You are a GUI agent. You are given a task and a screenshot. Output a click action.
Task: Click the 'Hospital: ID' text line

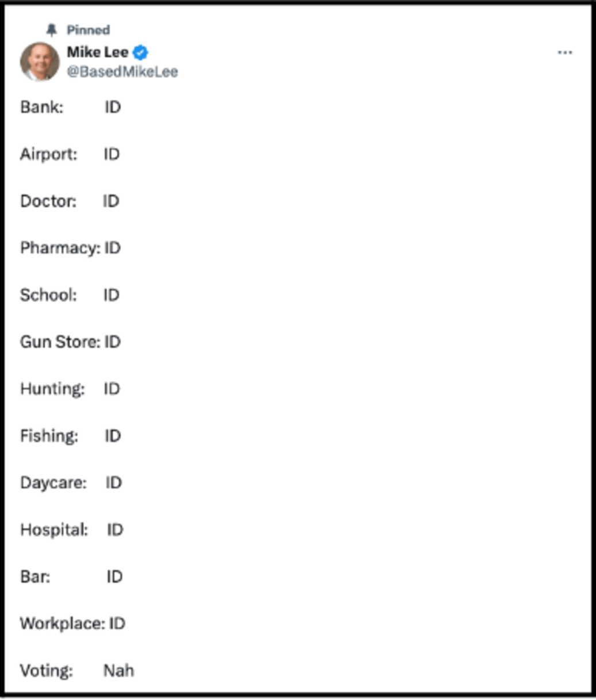pyautogui.click(x=71, y=530)
